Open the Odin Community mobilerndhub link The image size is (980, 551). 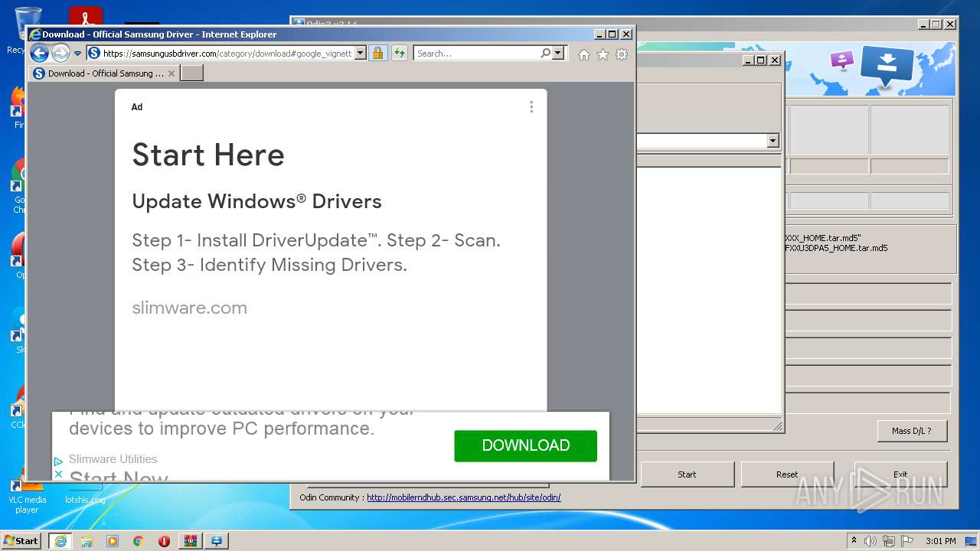[x=463, y=497]
